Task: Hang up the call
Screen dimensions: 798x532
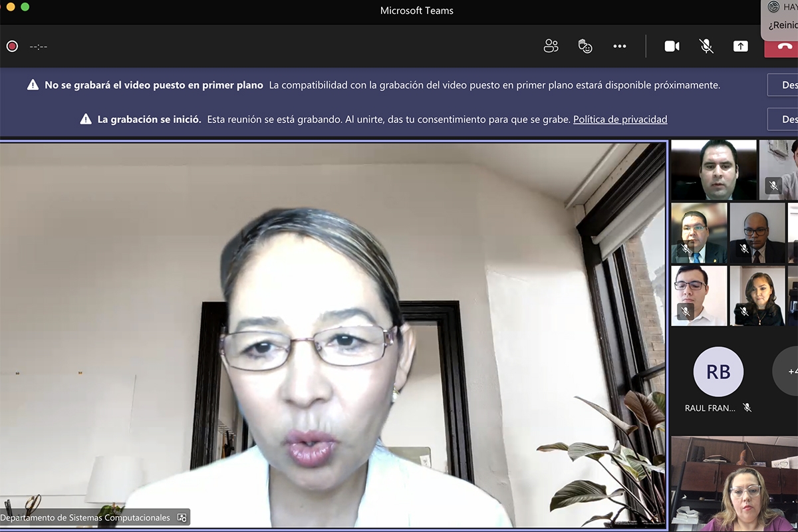Action: (783, 46)
